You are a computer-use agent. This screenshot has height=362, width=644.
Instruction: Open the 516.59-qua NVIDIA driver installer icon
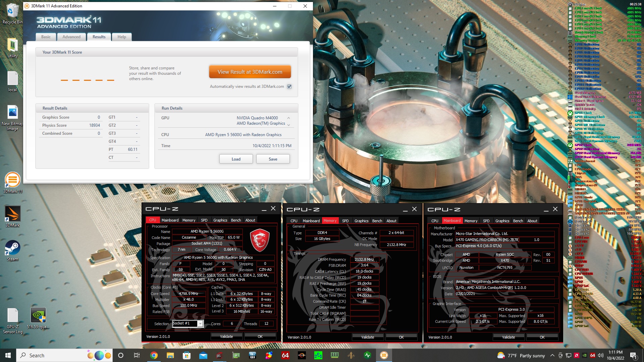coord(38,318)
